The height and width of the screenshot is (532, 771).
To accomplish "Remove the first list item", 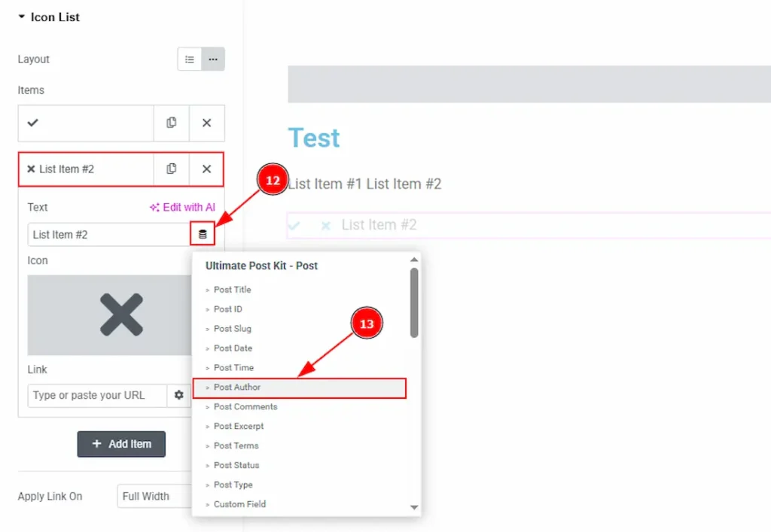I will coord(207,123).
